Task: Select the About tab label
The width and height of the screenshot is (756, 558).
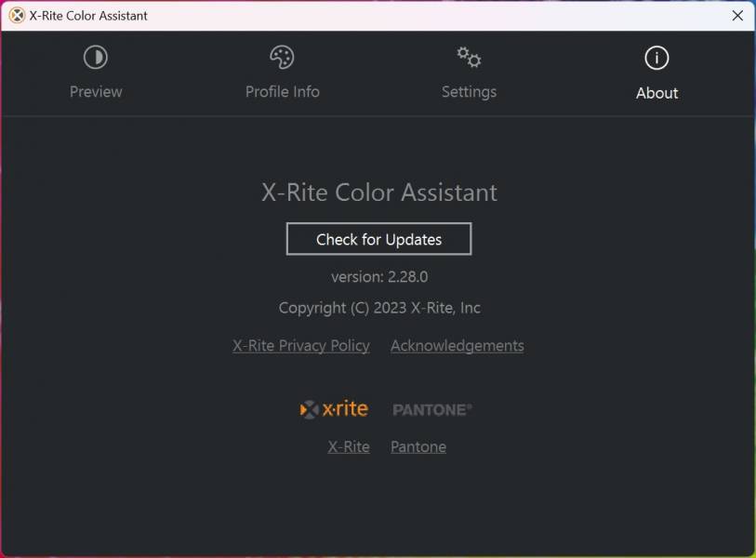Action: [x=657, y=93]
